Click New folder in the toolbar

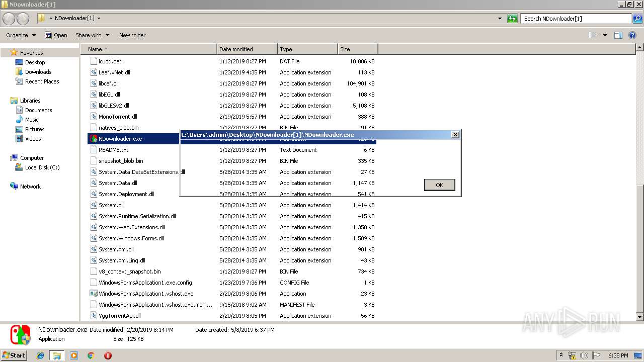tap(132, 35)
